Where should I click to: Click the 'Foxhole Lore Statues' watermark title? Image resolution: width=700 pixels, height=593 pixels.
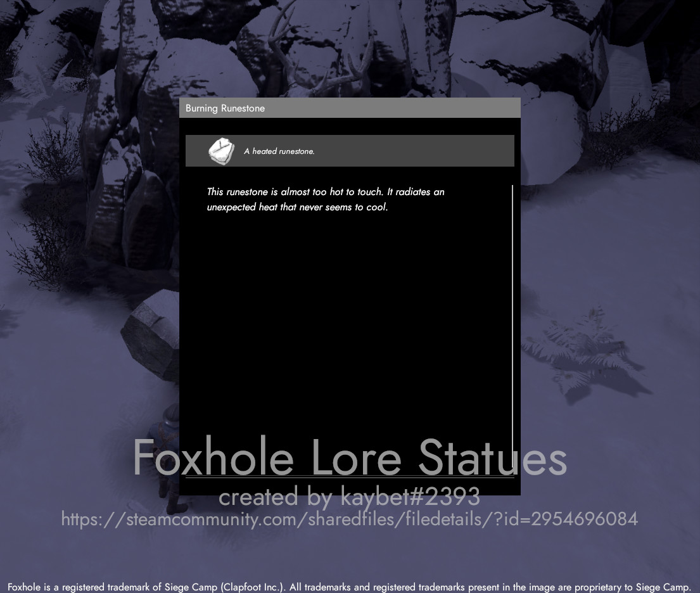(x=350, y=457)
